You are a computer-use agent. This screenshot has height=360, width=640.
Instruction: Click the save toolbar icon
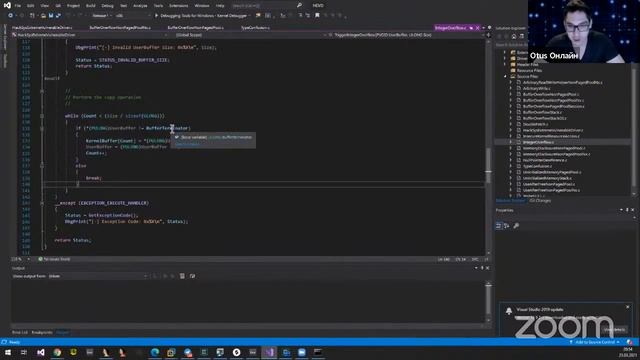pyautogui.click(x=51, y=16)
